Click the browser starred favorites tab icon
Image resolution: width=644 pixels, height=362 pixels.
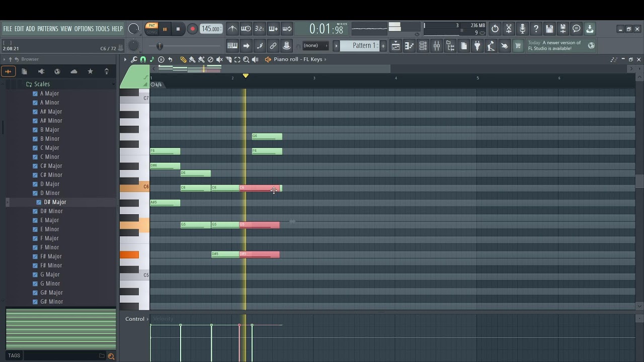tap(90, 71)
